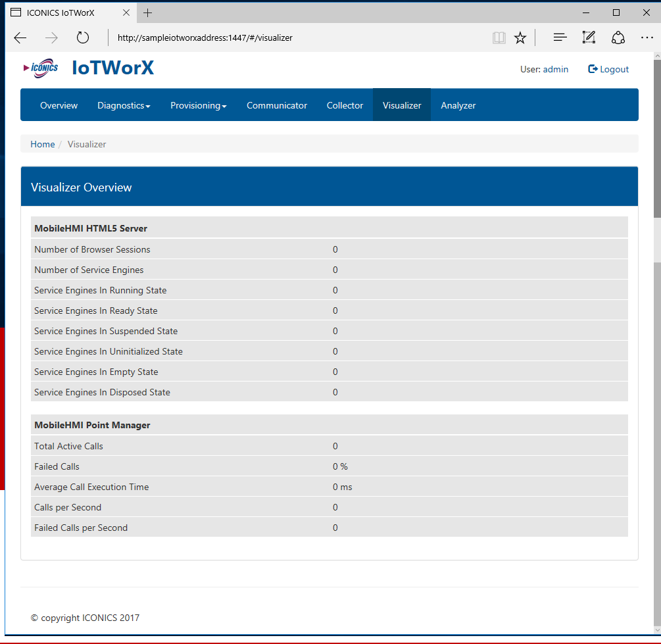The image size is (661, 644).
Task: Click the web note pen icon
Action: pos(589,38)
